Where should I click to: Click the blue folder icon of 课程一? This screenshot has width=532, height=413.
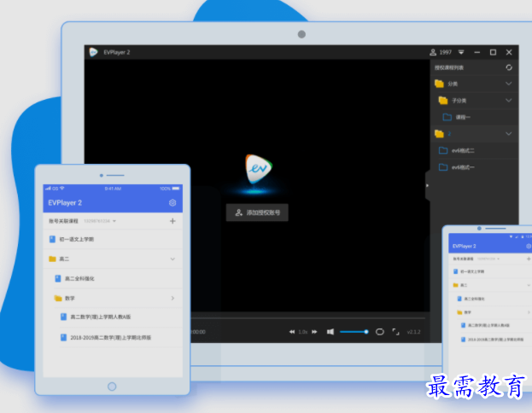[447, 117]
